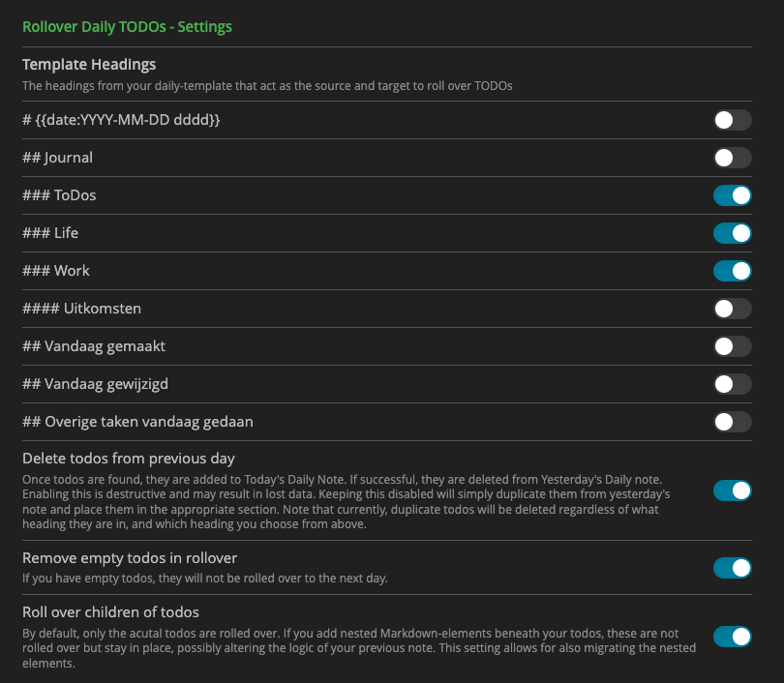The width and height of the screenshot is (784, 683).
Task: Disable the '### ToDos' heading toggle
Action: click(x=733, y=195)
